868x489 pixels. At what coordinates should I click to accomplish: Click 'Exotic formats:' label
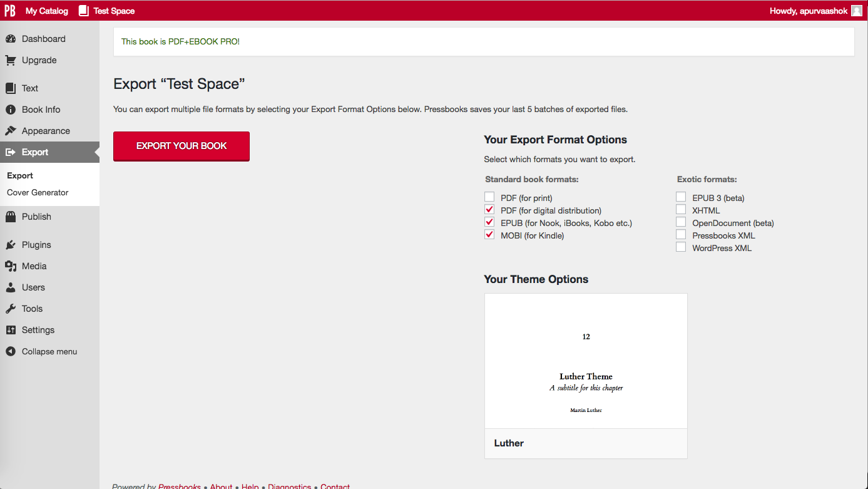[x=707, y=179]
